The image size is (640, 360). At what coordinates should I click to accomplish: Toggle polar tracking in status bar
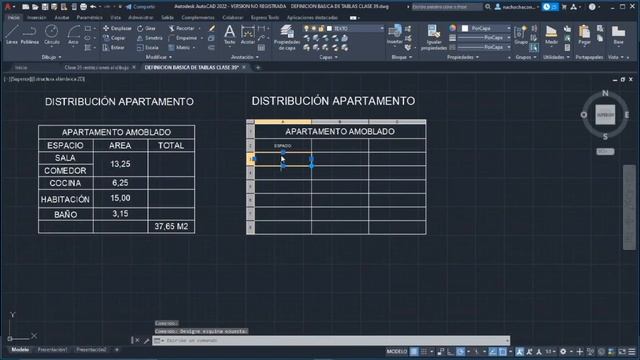(x=460, y=351)
